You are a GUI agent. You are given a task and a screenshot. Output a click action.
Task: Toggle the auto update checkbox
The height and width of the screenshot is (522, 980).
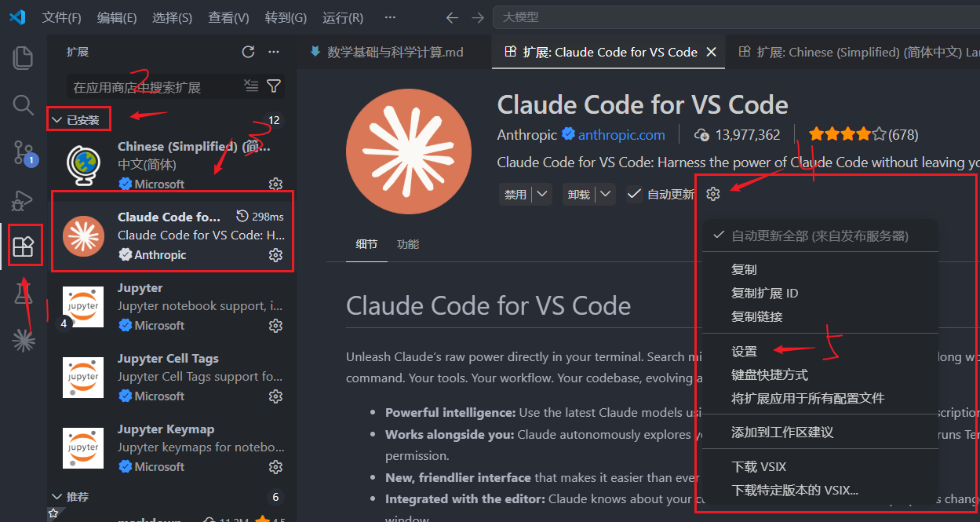point(635,194)
